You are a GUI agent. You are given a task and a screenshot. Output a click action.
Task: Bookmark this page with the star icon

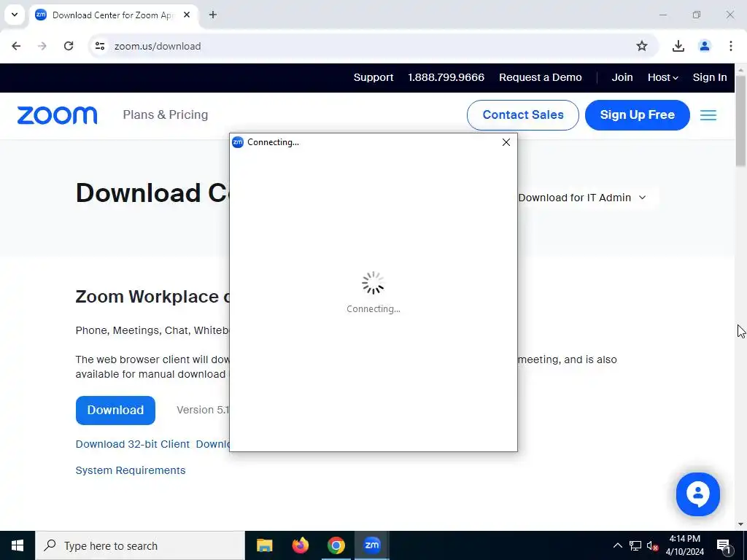642,46
